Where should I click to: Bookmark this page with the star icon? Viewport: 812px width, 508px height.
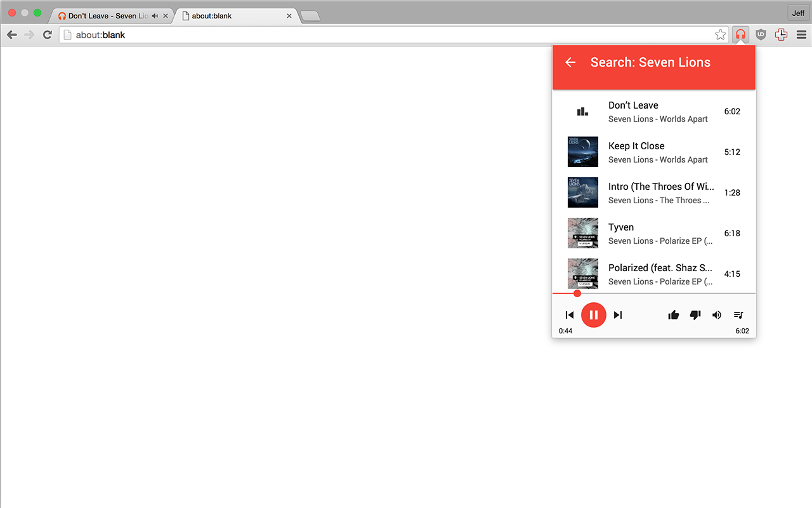tap(720, 35)
